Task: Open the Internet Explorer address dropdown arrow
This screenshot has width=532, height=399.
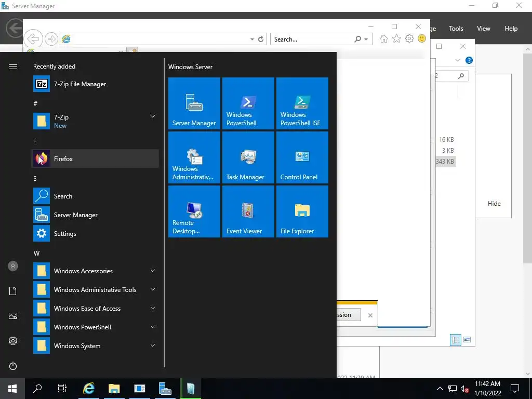Action: [x=252, y=39]
